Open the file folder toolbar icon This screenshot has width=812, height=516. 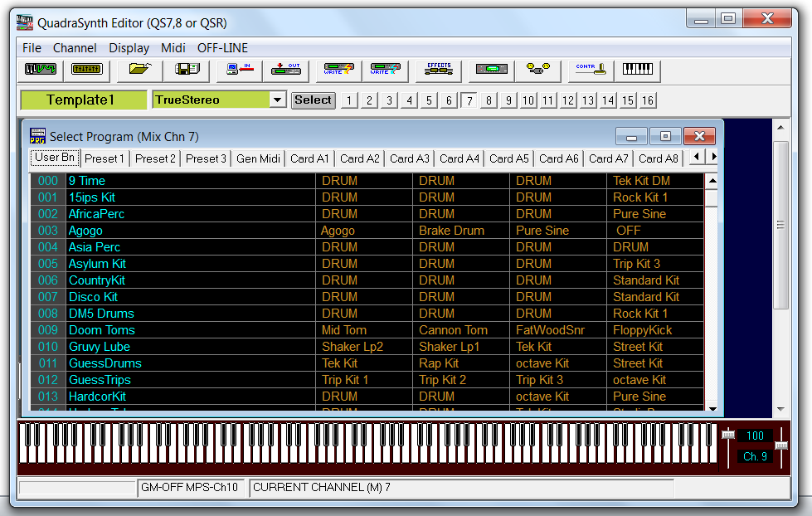(x=139, y=71)
